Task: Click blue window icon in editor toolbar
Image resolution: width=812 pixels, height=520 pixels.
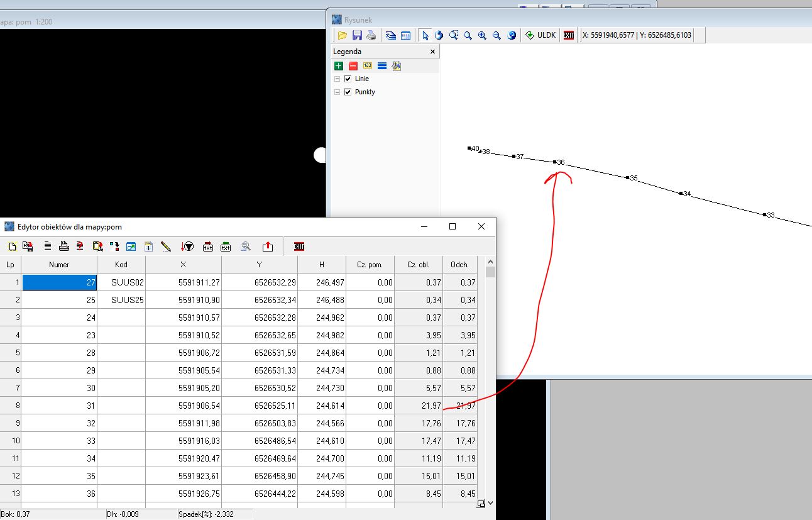Action: [x=131, y=246]
